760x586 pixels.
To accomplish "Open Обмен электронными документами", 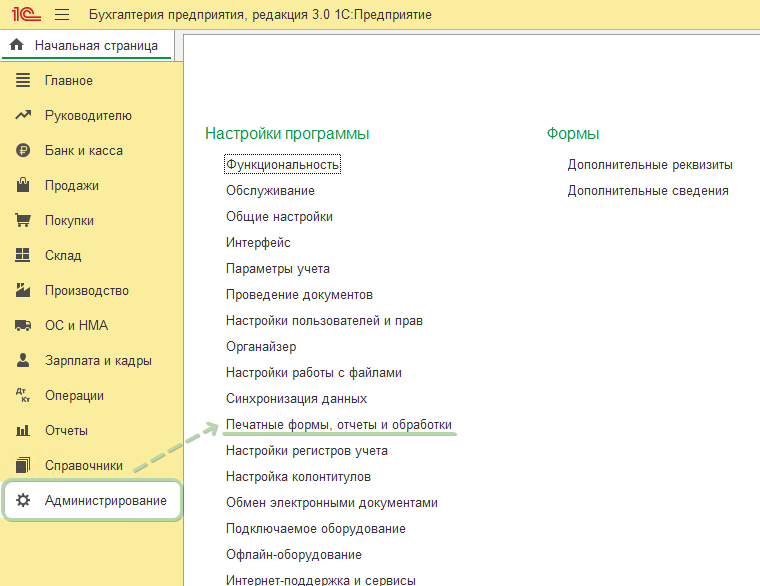I will coord(332,503).
